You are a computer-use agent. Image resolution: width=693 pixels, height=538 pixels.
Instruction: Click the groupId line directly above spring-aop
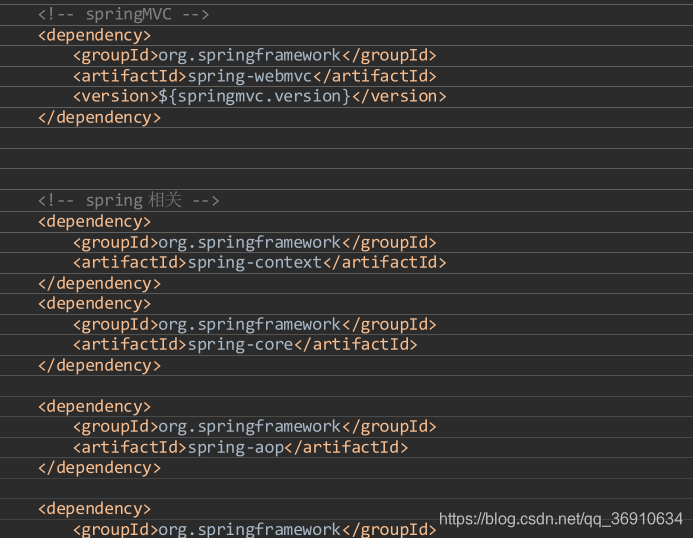click(255, 427)
